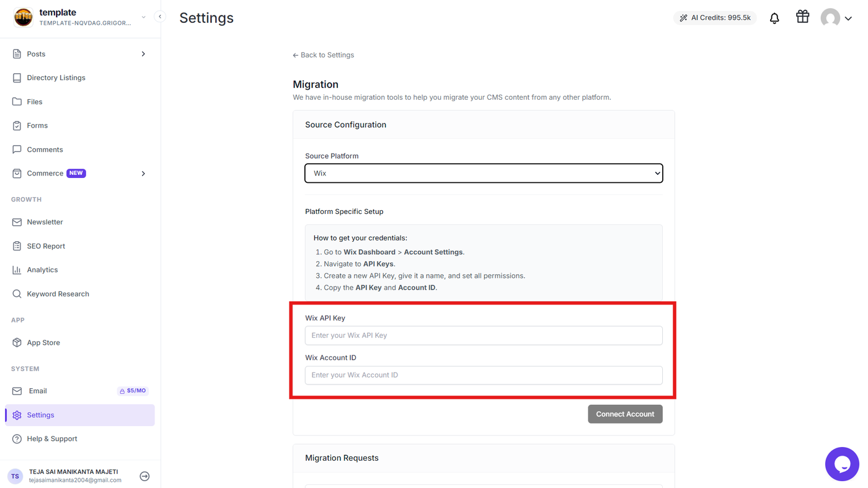The width and height of the screenshot is (868, 488).
Task: Expand the Commerce submenu chevron
Action: pyautogui.click(x=143, y=174)
